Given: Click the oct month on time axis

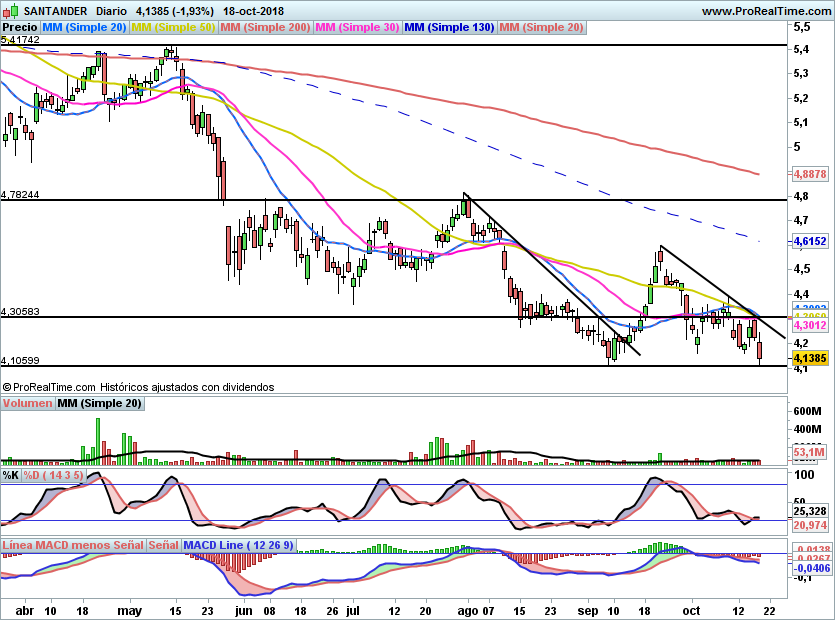Looking at the screenshot, I should click(691, 611).
